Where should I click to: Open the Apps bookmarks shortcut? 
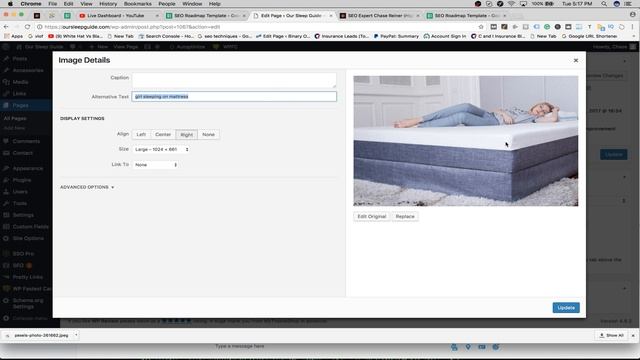pos(14,36)
